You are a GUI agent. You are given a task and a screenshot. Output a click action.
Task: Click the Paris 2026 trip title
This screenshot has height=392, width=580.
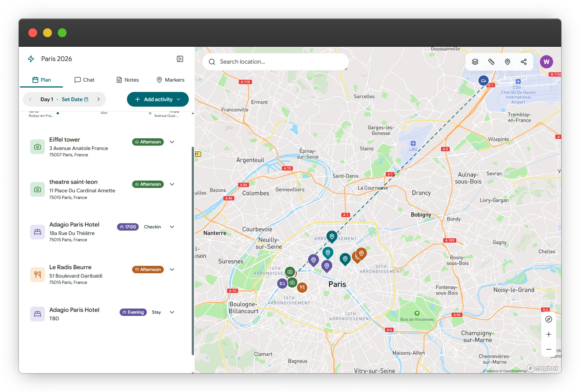tap(57, 59)
